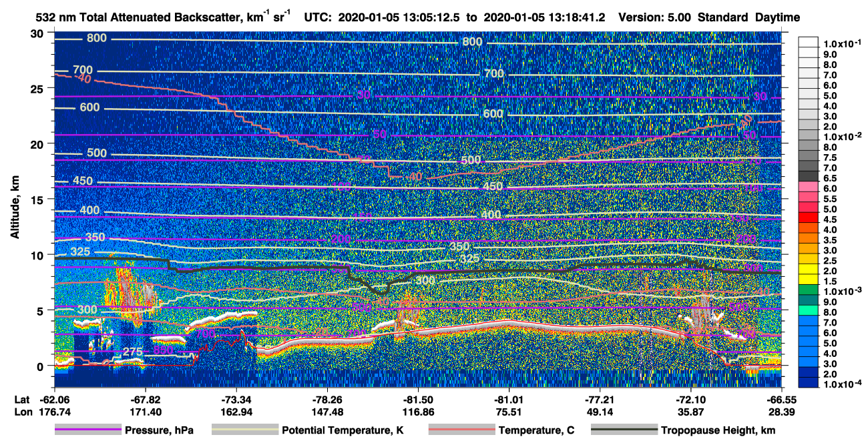Click the latitude value '-67.82'
Viewport: 868px width, 445px height.
pyautogui.click(x=146, y=399)
